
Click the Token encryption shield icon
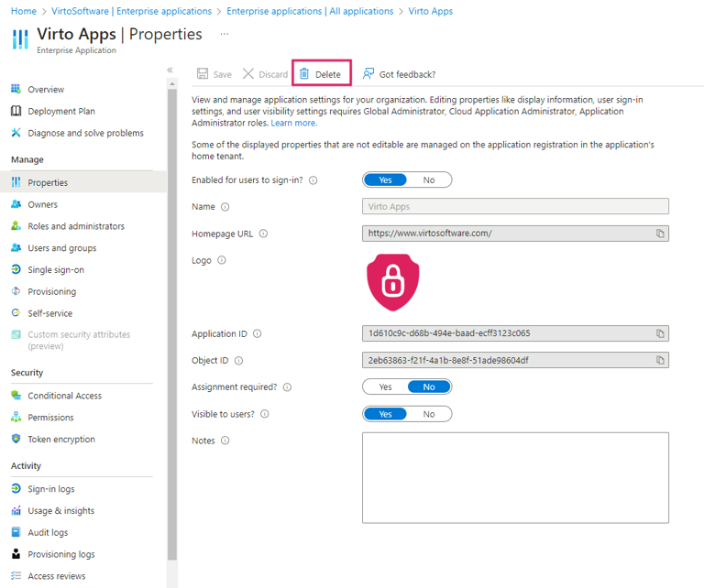point(16,439)
